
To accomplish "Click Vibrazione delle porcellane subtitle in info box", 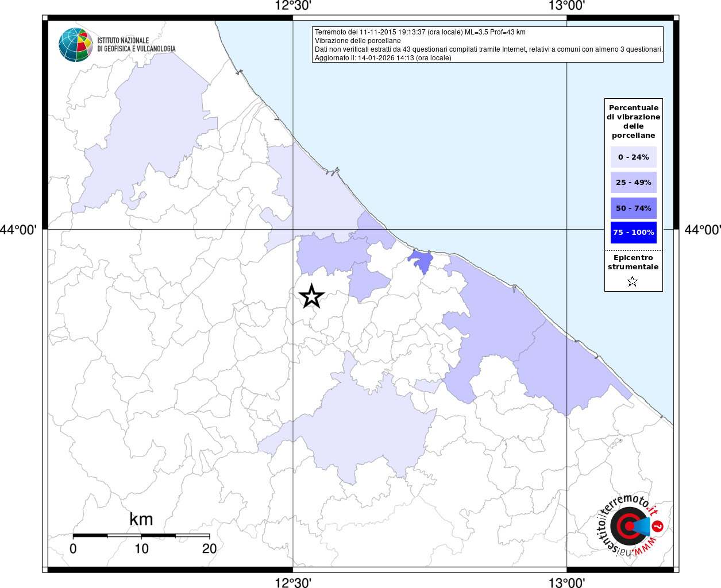I will coord(357,41).
